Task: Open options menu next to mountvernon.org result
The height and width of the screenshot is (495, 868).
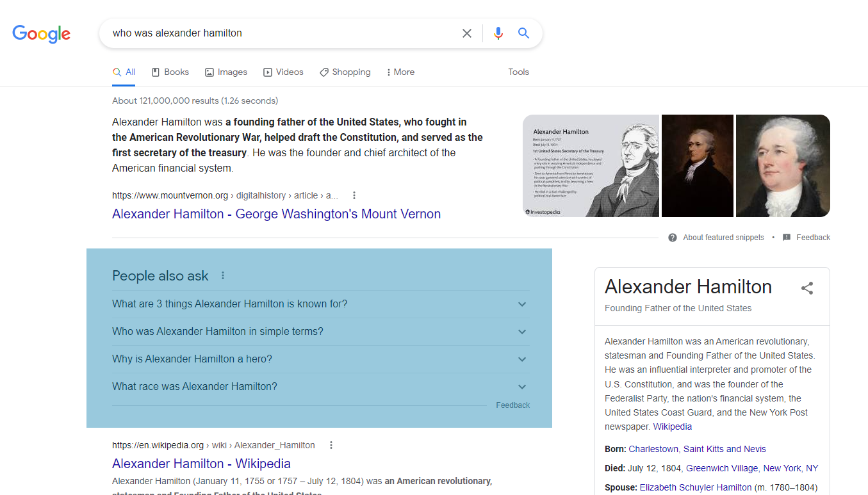Action: click(x=354, y=195)
